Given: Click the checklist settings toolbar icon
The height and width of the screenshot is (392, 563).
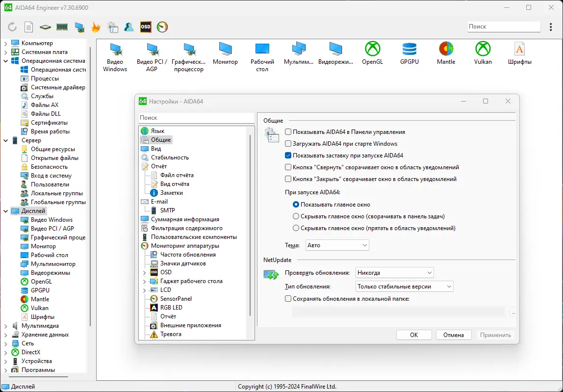Looking at the screenshot, I should pyautogui.click(x=113, y=27).
